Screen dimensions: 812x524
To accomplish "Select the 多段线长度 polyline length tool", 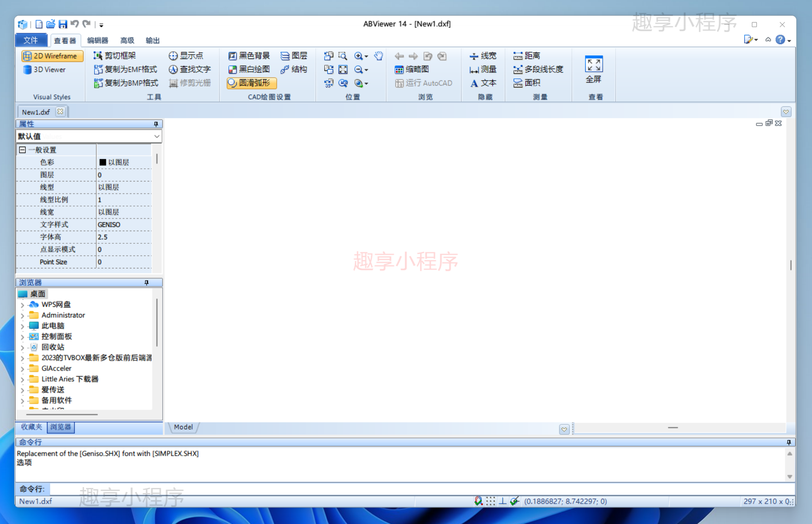I will (538, 69).
